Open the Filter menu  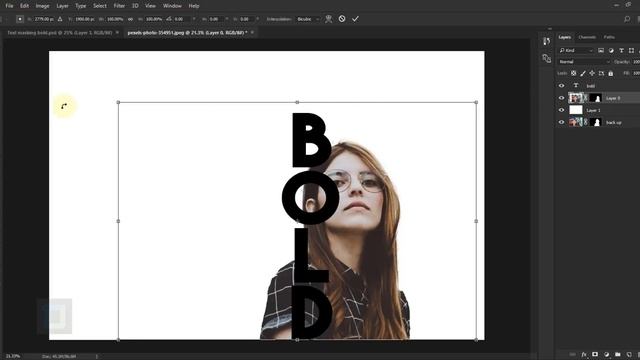[x=119, y=6]
